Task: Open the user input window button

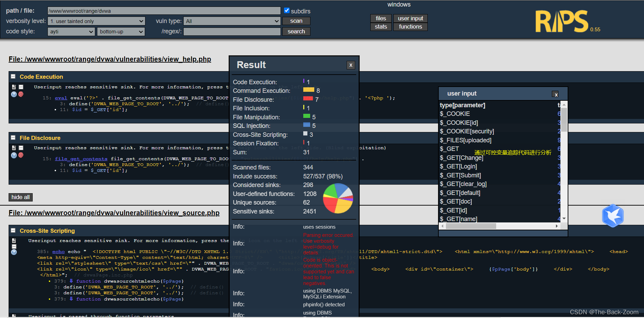Action: (411, 19)
